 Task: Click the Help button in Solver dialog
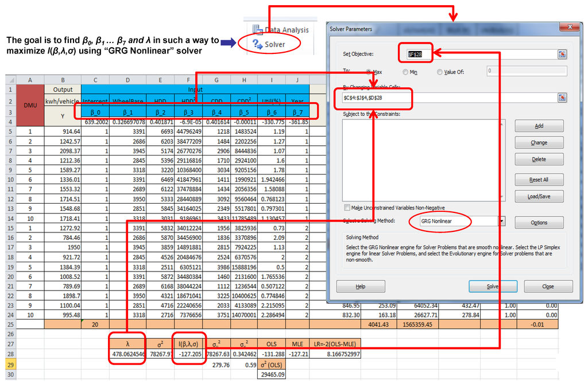[x=360, y=286]
